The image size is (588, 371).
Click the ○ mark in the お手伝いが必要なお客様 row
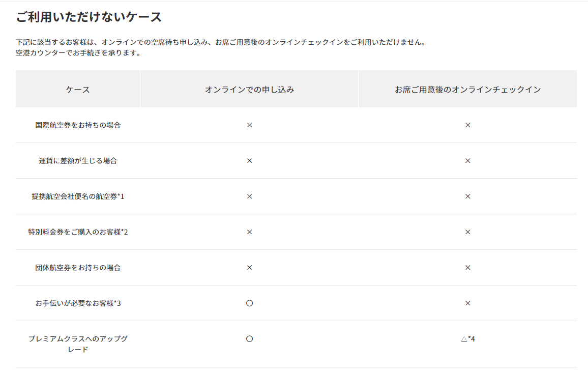tap(249, 303)
